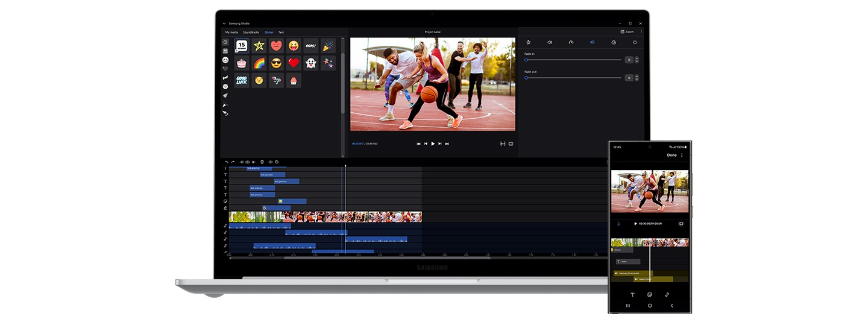Viewport: 868px width, 325px height.
Task: Toggle fullscreen preview under the video
Action: click(511, 144)
